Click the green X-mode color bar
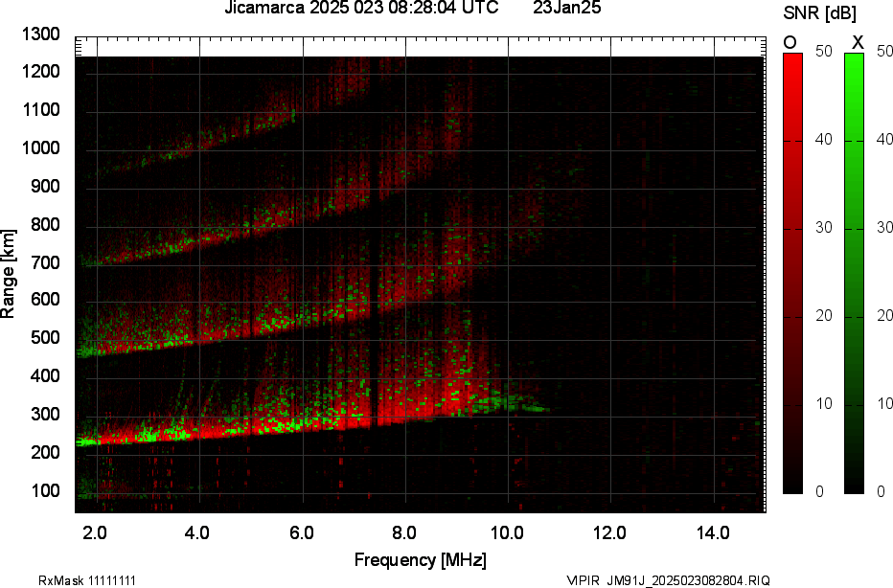 pos(854,273)
